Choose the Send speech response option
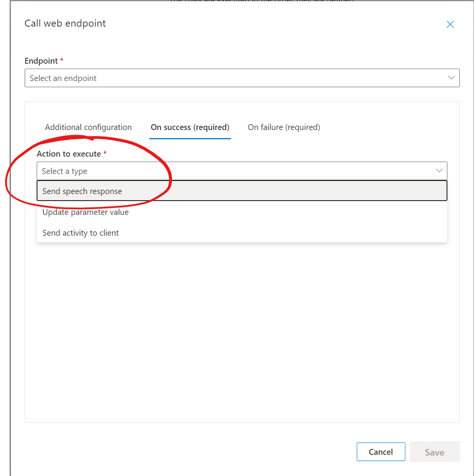 [82, 191]
